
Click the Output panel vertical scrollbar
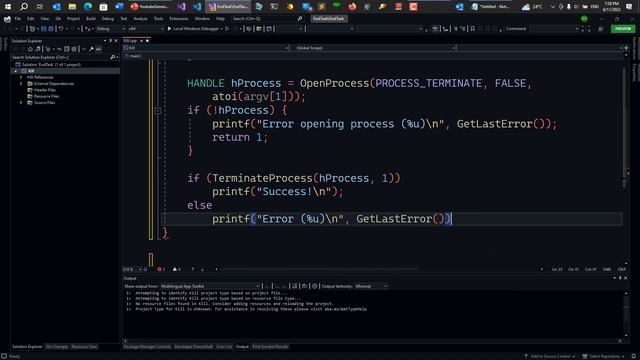tap(627, 314)
